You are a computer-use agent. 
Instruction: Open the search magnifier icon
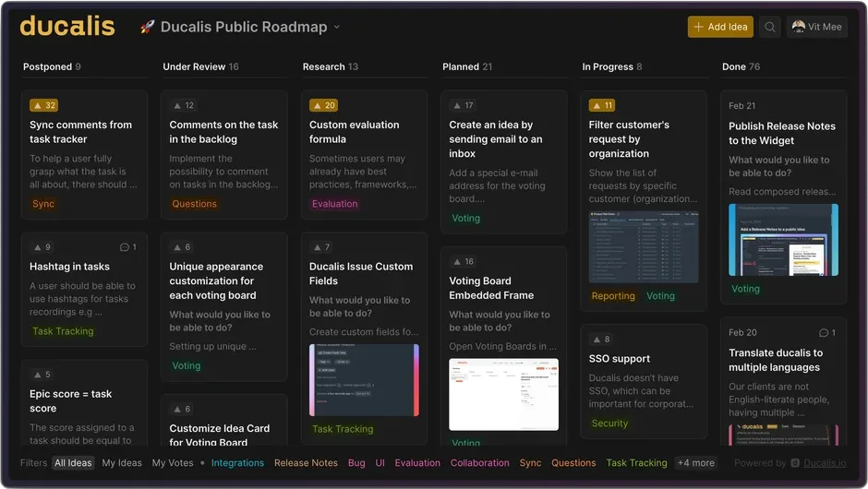pyautogui.click(x=770, y=27)
